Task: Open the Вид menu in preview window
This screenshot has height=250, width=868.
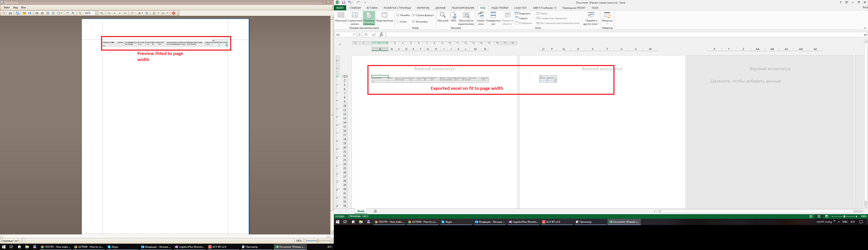Action: tap(15, 7)
